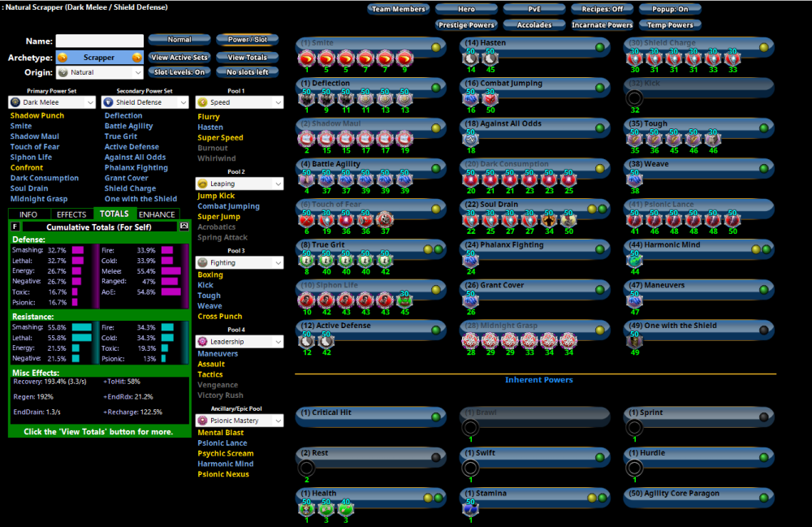Select the level 49 slot in One with the Shield
Screen dimensions: 812x527
tap(635, 341)
